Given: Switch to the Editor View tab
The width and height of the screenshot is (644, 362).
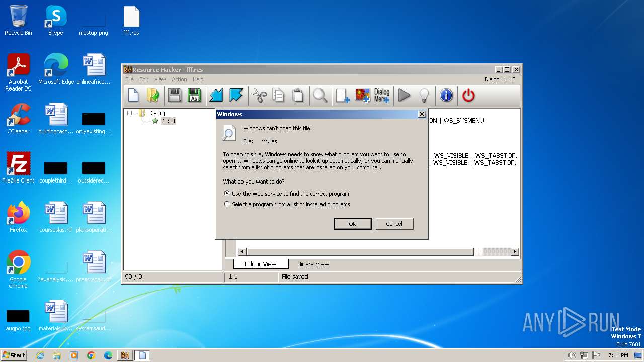Looking at the screenshot, I should [x=261, y=264].
